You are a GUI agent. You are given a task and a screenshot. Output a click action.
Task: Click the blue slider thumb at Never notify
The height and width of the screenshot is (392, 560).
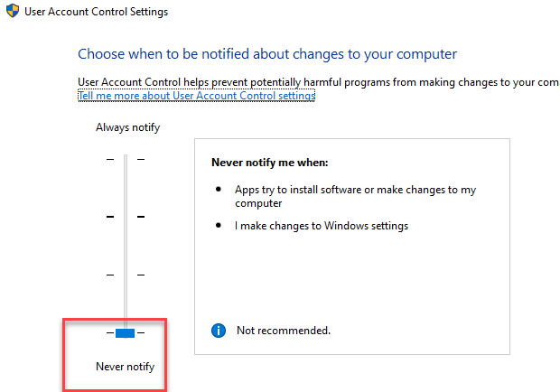pos(126,333)
